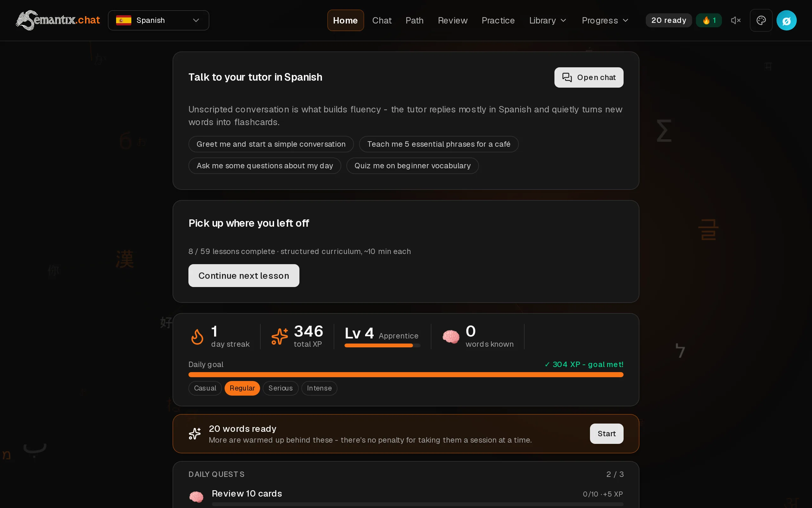812x508 pixels.
Task: Click the '0/10 · +5 XP' quest reward
Action: (603, 494)
